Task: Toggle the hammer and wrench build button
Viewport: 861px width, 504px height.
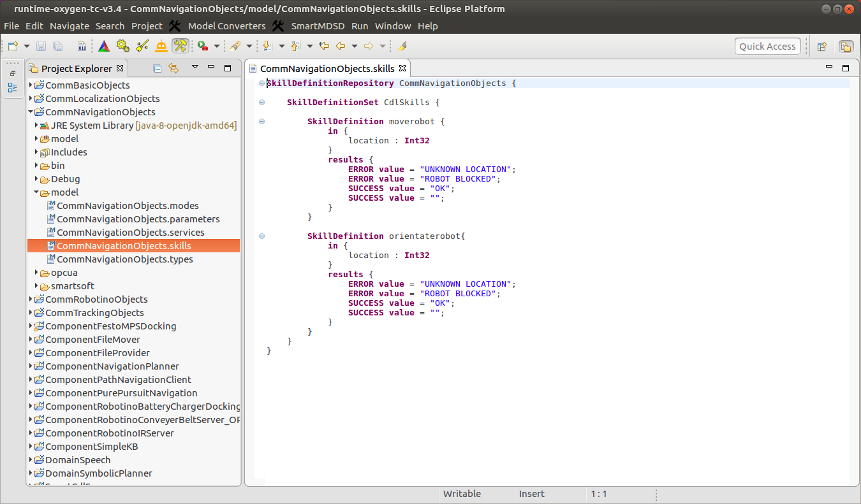Action: click(x=180, y=46)
